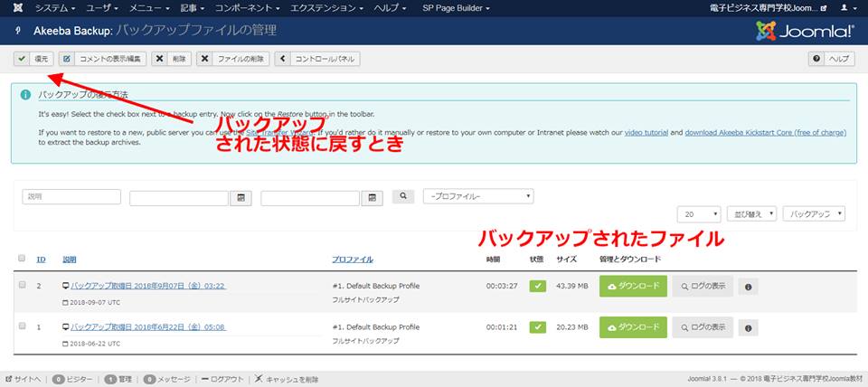Open the エクステンション menu
This screenshot has height=387, width=868.
pos(326,8)
